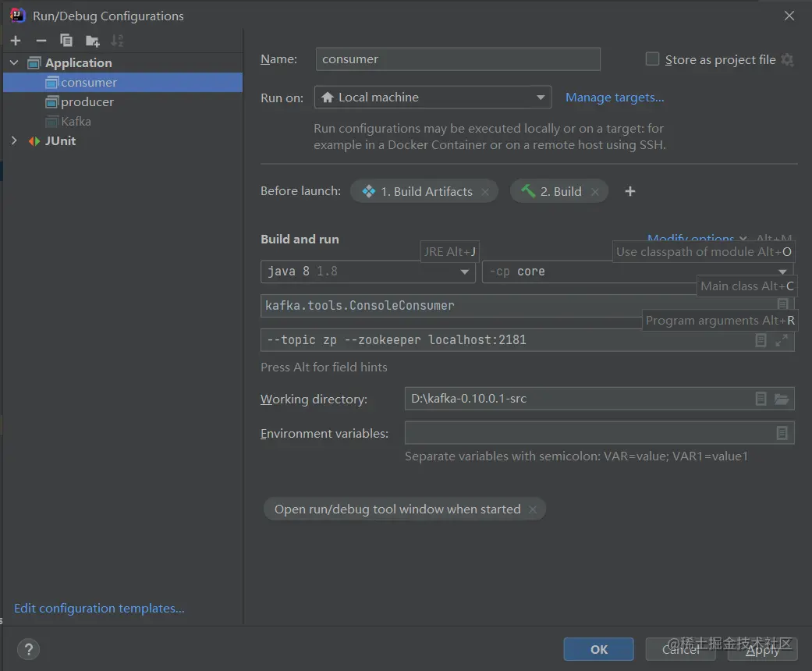This screenshot has height=671, width=812.
Task: Open the Manage targets link
Action: [x=614, y=98]
